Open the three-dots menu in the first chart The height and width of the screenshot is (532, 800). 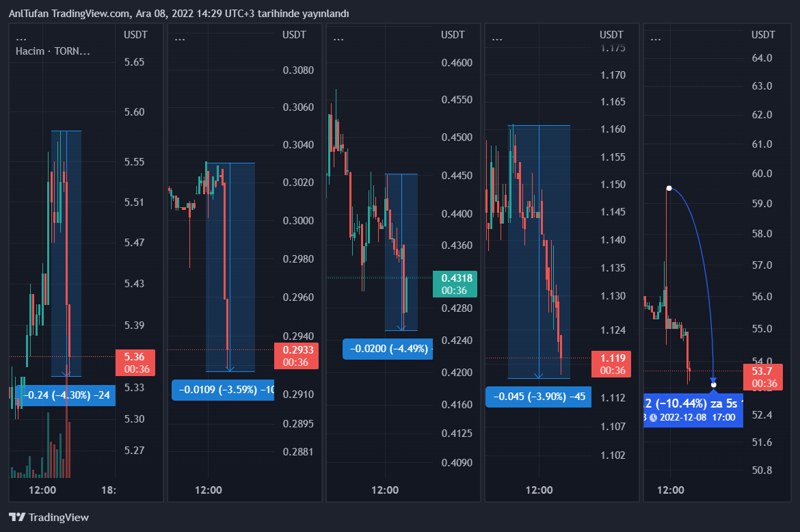21,39
